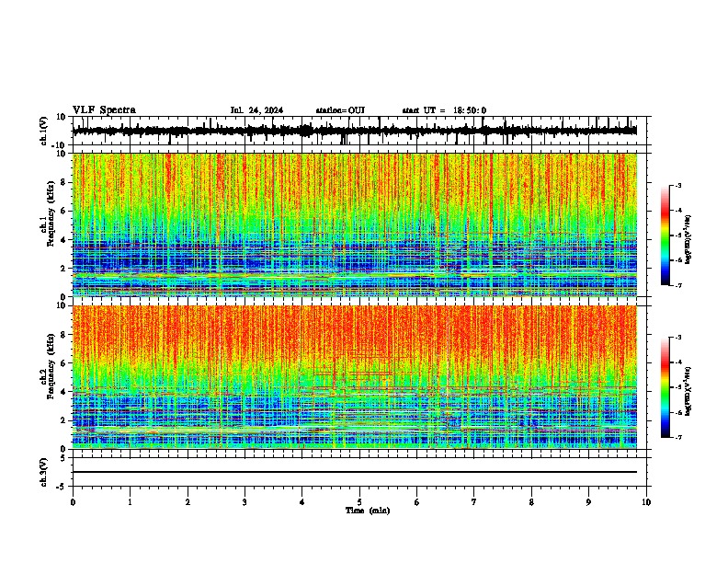Click the 4 kHz tick on ch.2 spectrogram
Screen dimensions: 728x563
coord(63,392)
